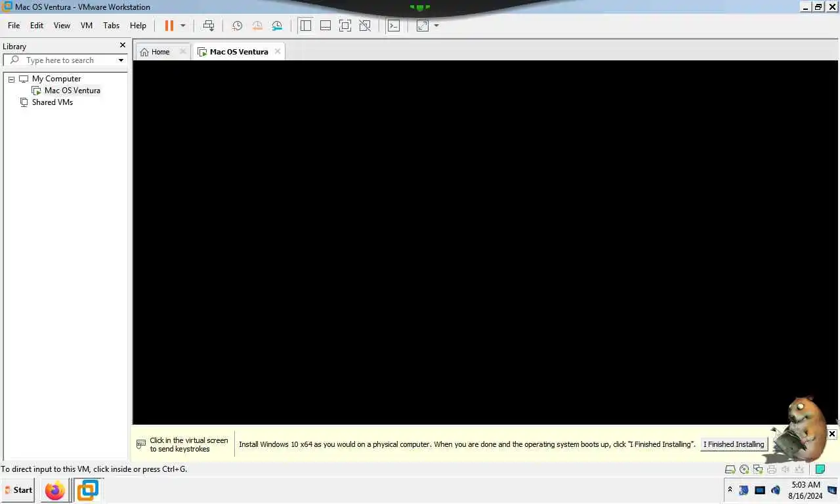Close the Library panel
Screen dimensions: 840x504
coord(122,45)
